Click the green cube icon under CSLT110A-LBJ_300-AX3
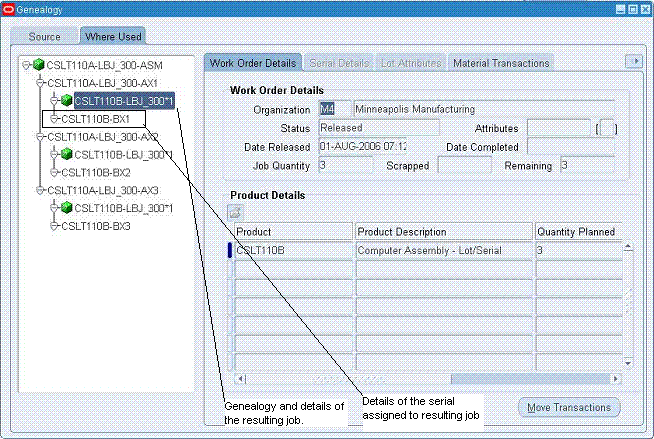 (x=66, y=207)
